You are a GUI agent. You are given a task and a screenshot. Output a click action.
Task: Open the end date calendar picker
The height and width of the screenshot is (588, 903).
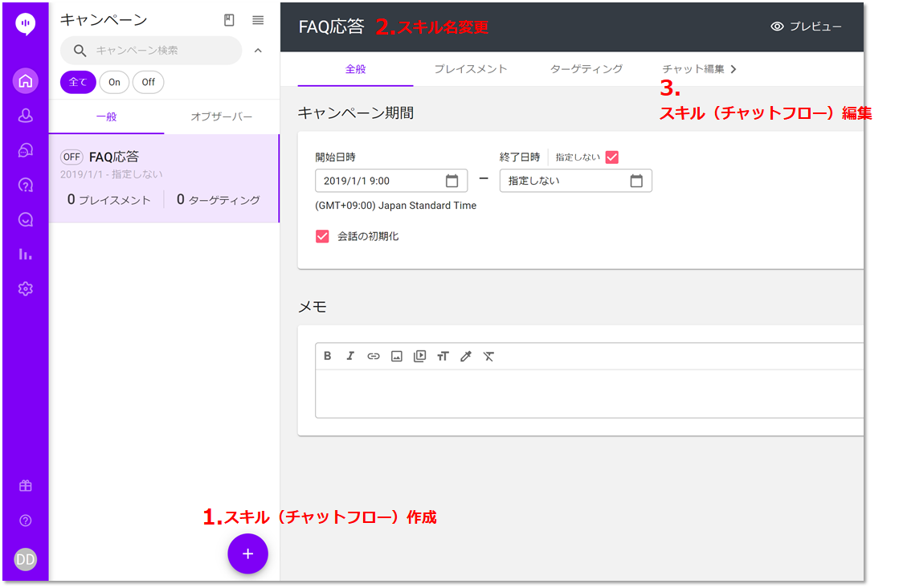pyautogui.click(x=636, y=181)
